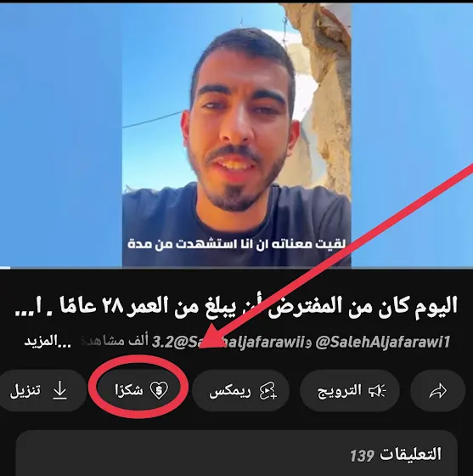The width and height of the screenshot is (473, 476).
Task: Open the comments panel card
Action: pyautogui.click(x=236, y=453)
